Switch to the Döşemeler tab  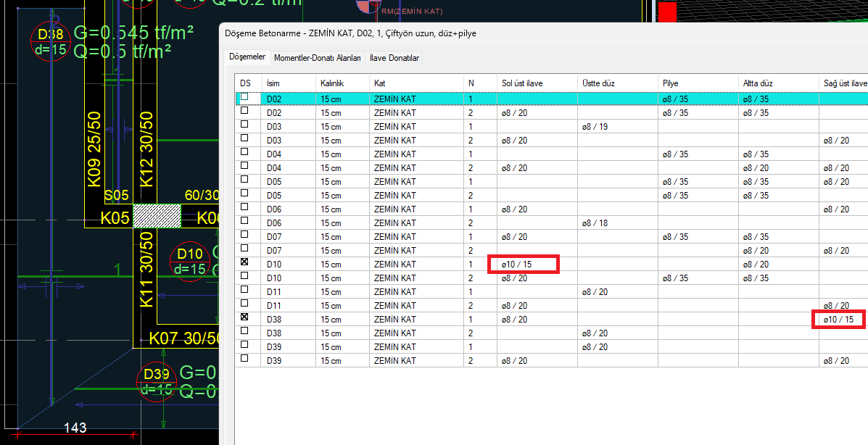pos(247,57)
